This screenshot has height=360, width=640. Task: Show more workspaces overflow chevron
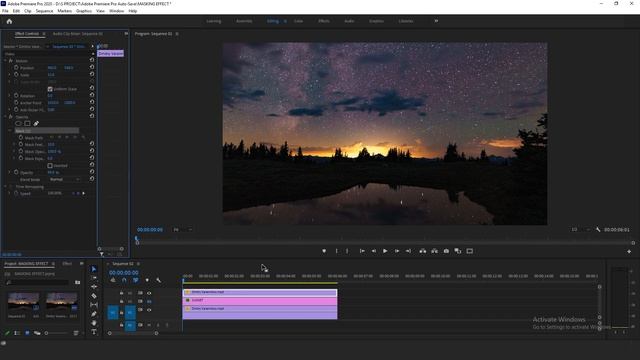(436, 21)
